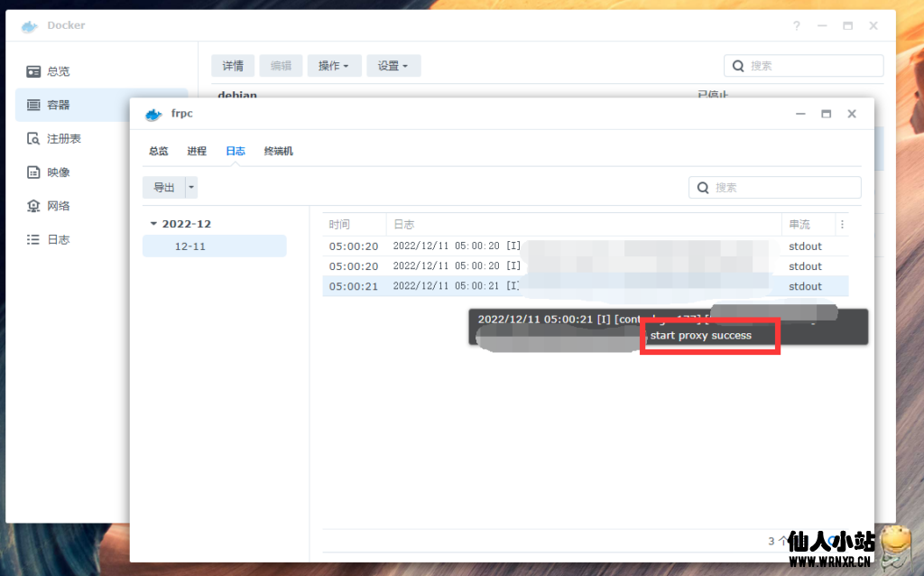Open the log table column options menu
This screenshot has width=924, height=576.
(842, 225)
